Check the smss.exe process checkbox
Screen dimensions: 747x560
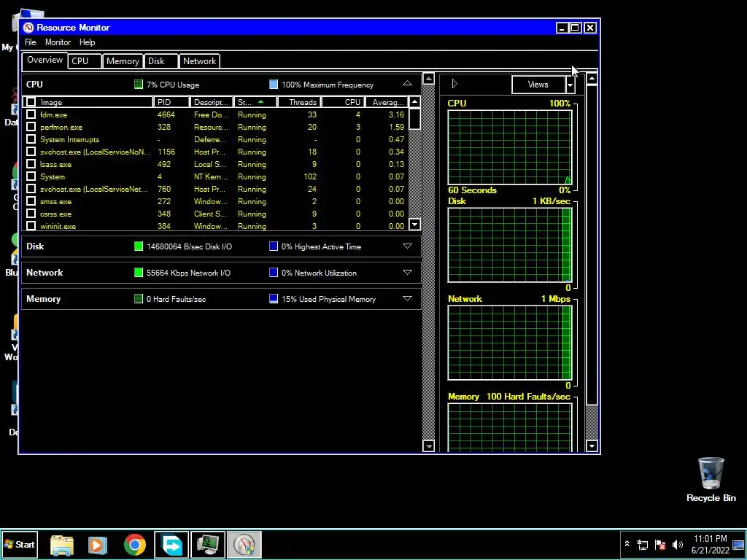point(31,201)
